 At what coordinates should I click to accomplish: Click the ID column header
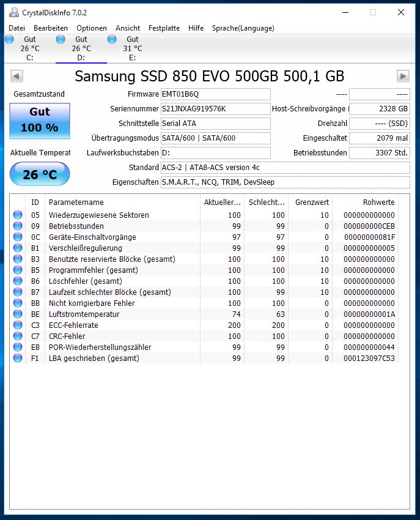[35, 202]
